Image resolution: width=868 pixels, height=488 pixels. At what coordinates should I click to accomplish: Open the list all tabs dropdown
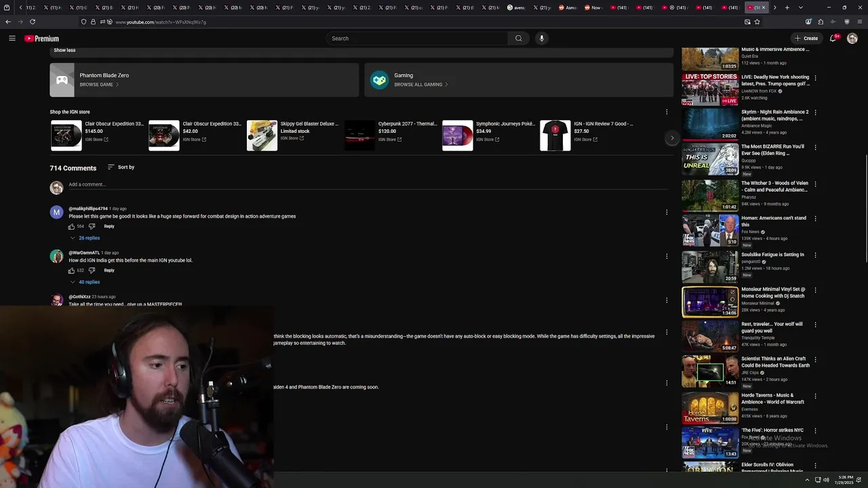(x=801, y=7)
